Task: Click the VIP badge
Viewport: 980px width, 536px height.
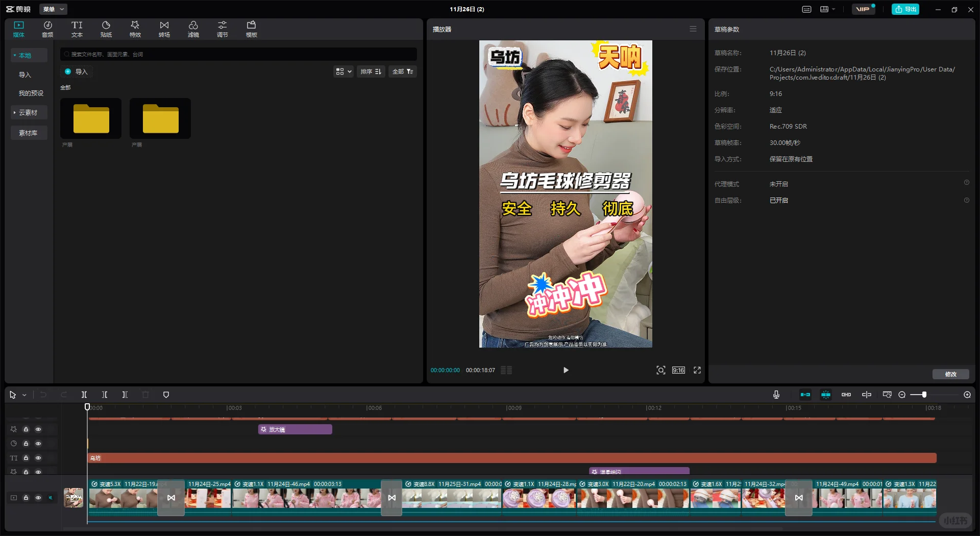Action: pyautogui.click(x=864, y=9)
